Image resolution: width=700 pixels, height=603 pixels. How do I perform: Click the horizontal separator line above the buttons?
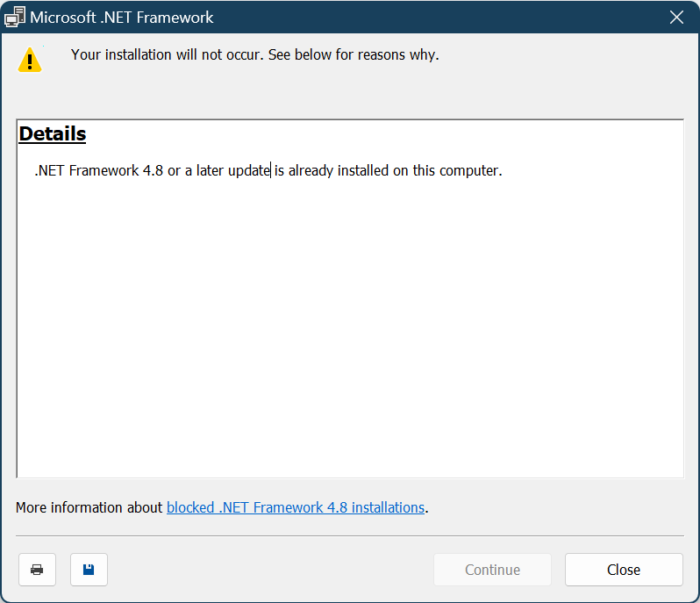(x=350, y=535)
